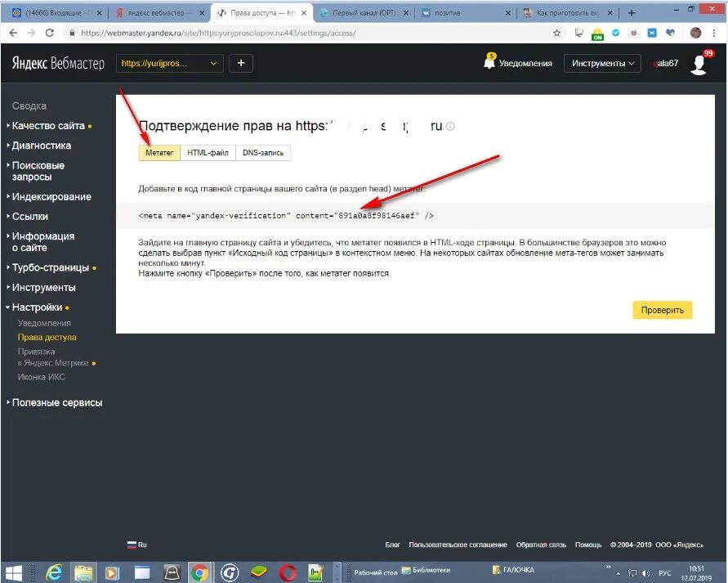Expand Поисковые запросы sidebar section
This screenshot has width=728, height=583.
[38, 171]
